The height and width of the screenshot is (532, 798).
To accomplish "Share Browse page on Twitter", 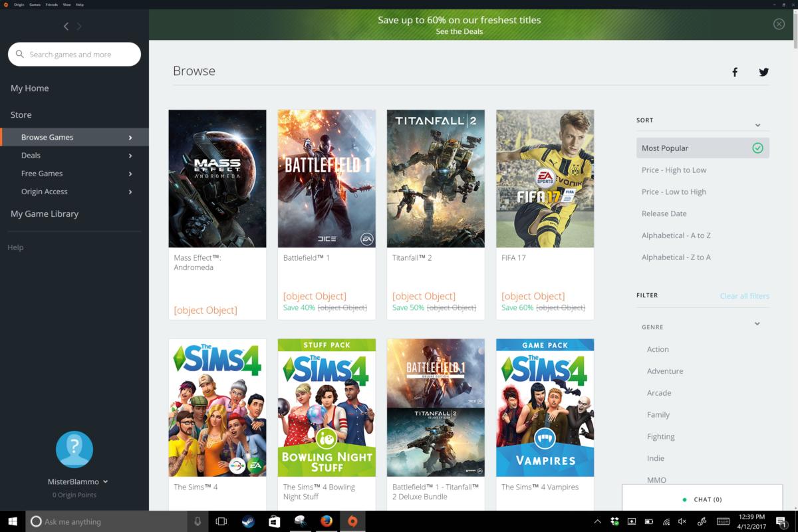I will click(x=764, y=72).
